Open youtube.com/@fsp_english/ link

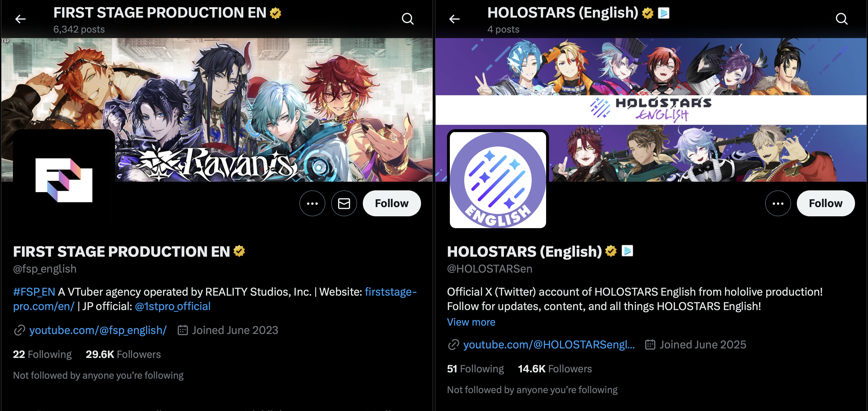tap(98, 330)
